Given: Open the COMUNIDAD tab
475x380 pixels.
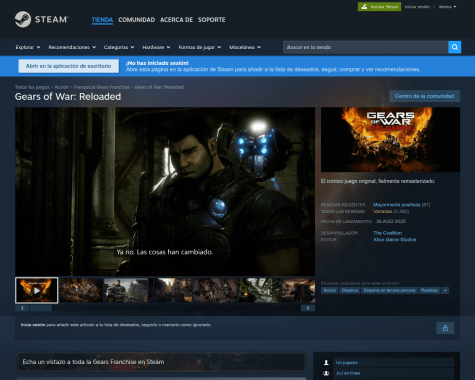Looking at the screenshot, I should coord(137,20).
